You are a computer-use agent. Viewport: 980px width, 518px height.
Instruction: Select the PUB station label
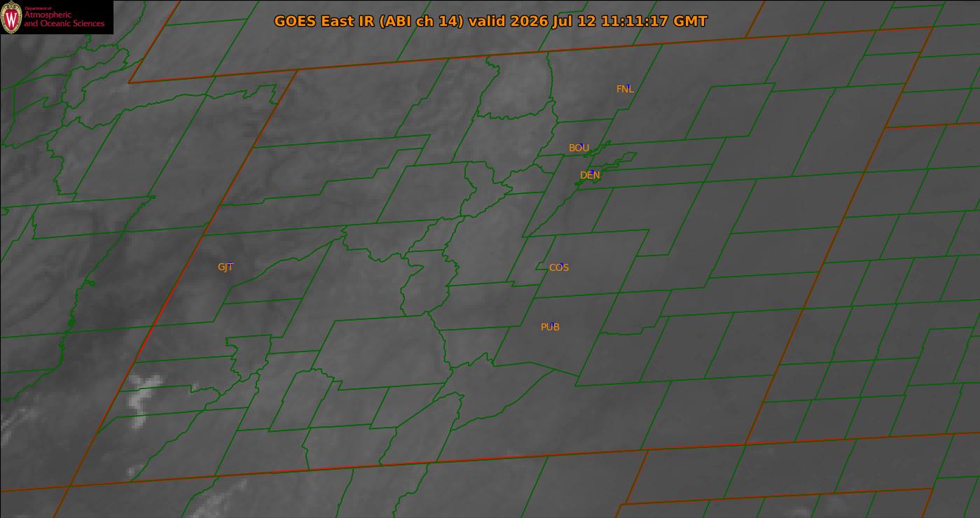[x=550, y=327]
